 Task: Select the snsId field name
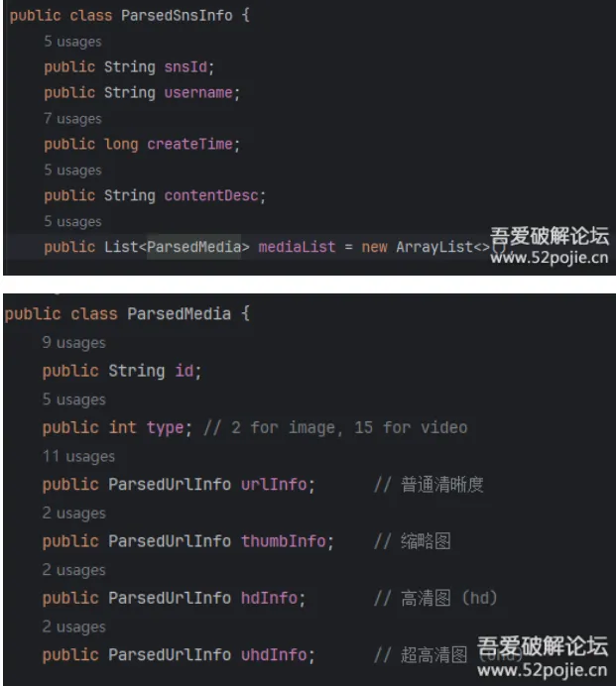click(185, 67)
